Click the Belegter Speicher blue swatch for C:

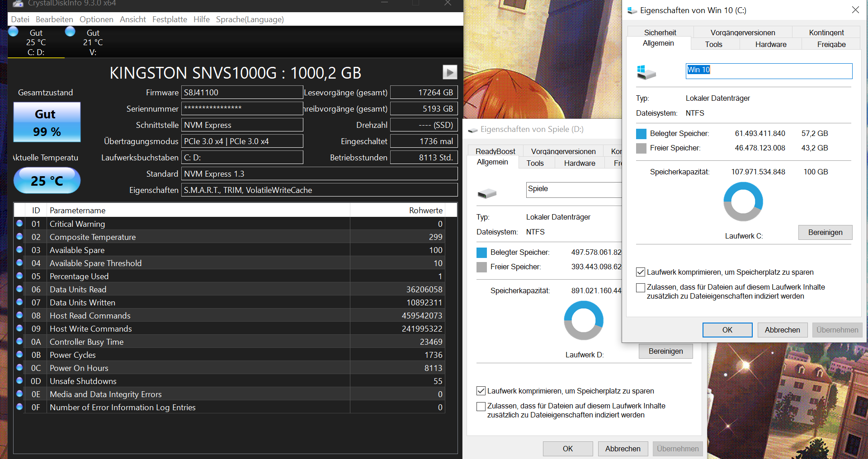click(641, 134)
